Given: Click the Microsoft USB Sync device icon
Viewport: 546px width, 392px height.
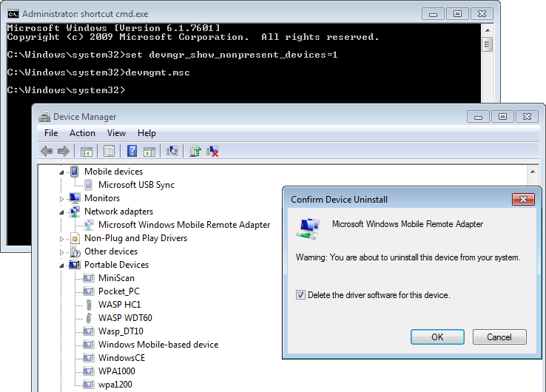Looking at the screenshot, I should (x=89, y=185).
